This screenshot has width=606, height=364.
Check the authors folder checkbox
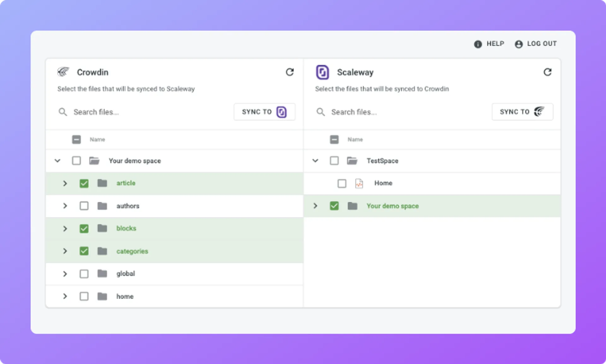pyautogui.click(x=84, y=206)
